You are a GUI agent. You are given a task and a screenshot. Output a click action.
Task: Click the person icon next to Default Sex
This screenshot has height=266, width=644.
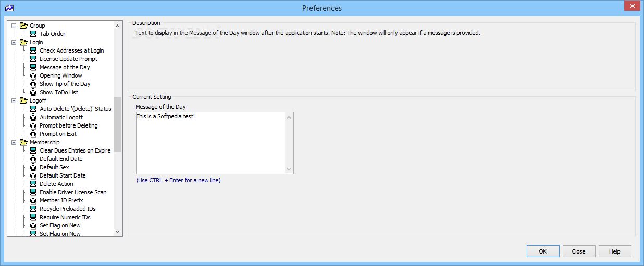[x=33, y=167]
